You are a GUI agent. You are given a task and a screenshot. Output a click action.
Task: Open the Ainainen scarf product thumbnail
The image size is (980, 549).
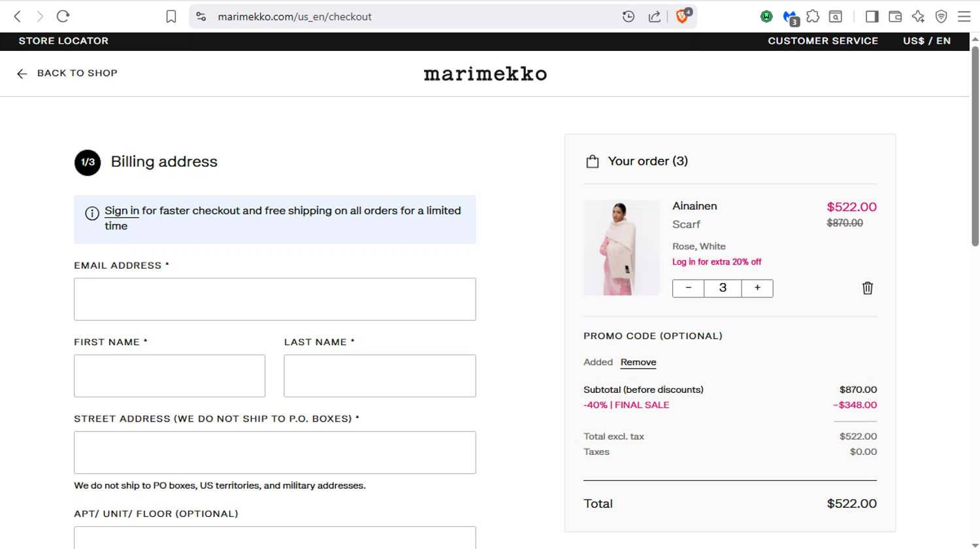621,248
